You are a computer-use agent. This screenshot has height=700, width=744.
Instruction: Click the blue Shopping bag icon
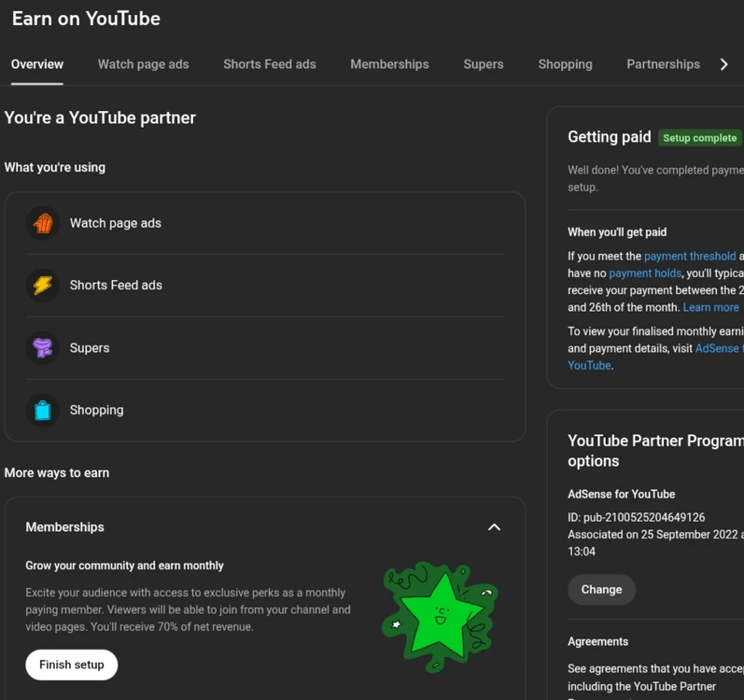43,410
